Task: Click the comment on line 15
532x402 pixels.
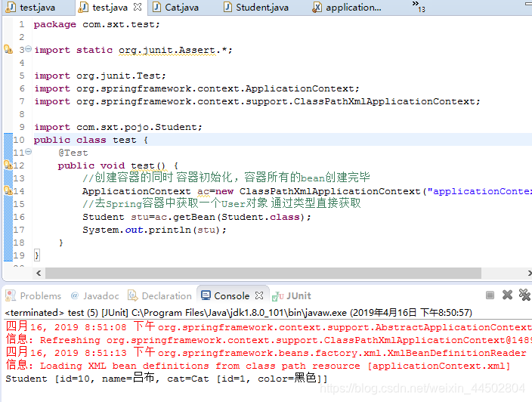Action: 221,203
